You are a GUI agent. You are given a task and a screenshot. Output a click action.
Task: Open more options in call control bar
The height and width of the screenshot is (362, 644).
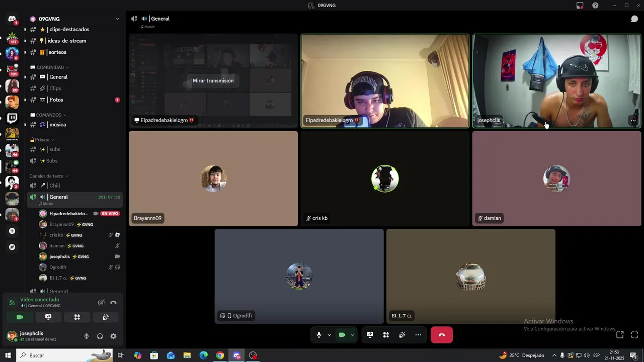pyautogui.click(x=418, y=335)
